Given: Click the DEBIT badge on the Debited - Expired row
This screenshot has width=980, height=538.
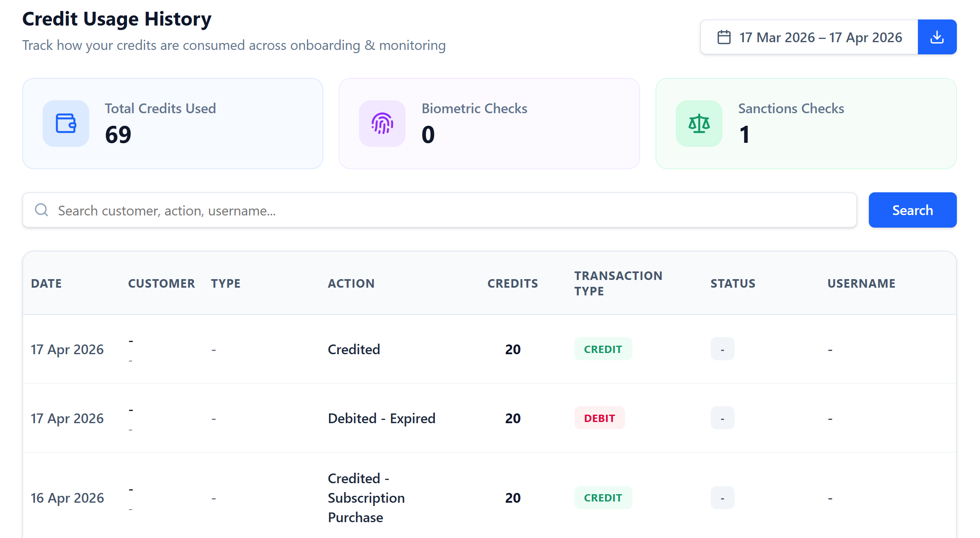Looking at the screenshot, I should 599,417.
